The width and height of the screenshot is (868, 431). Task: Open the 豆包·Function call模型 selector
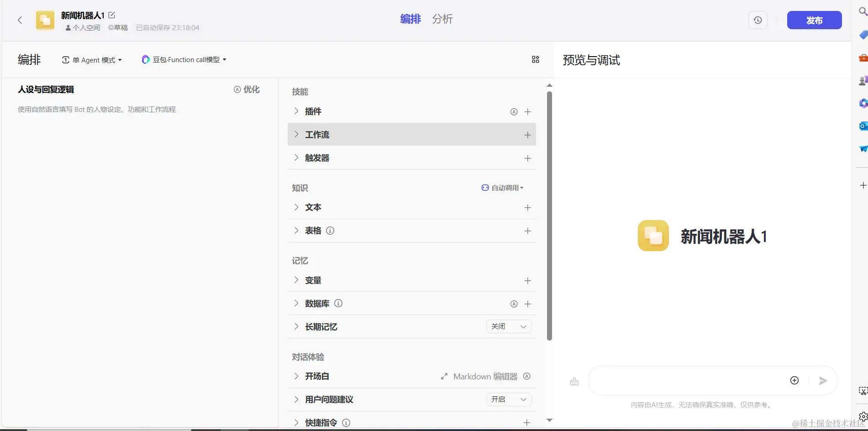[184, 59]
